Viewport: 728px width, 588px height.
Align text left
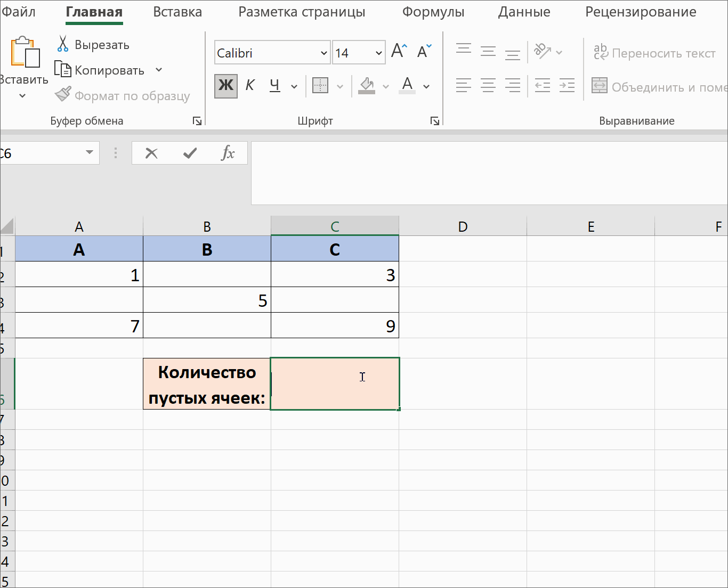pos(464,85)
